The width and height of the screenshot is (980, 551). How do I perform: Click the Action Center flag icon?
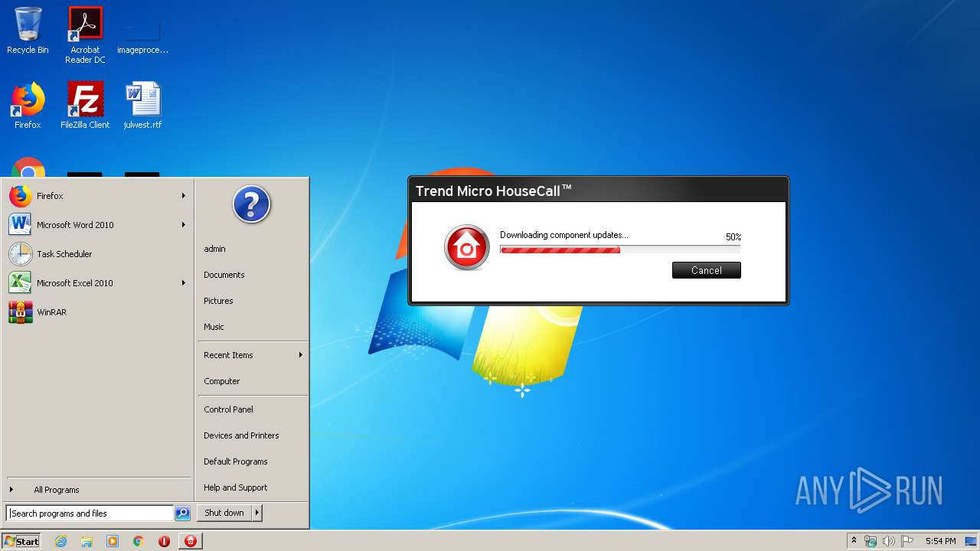pos(907,541)
